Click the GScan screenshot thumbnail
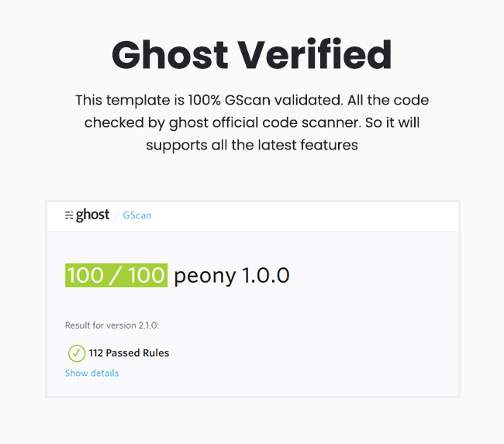The height and width of the screenshot is (444, 504). pos(253,299)
